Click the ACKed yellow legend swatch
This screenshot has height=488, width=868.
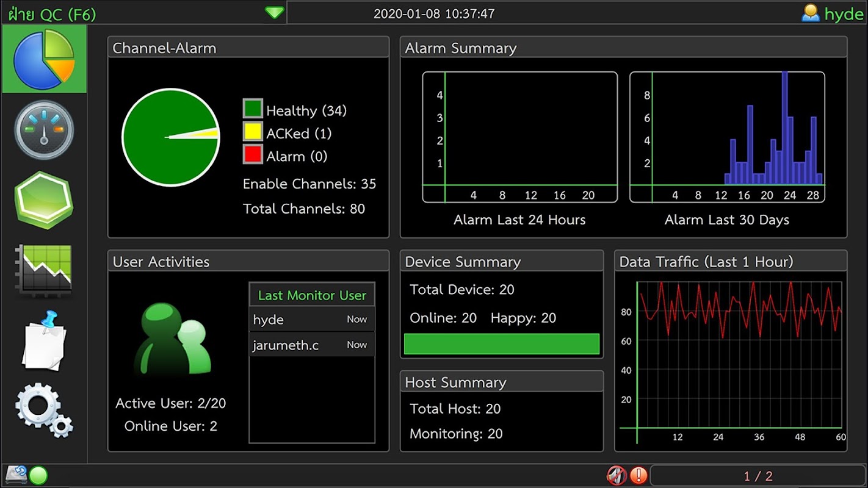[x=253, y=132]
